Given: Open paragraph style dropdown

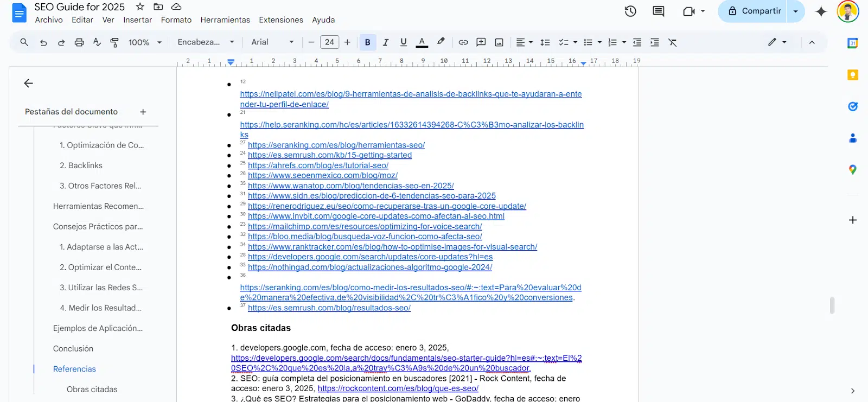Looking at the screenshot, I should pyautogui.click(x=206, y=42).
